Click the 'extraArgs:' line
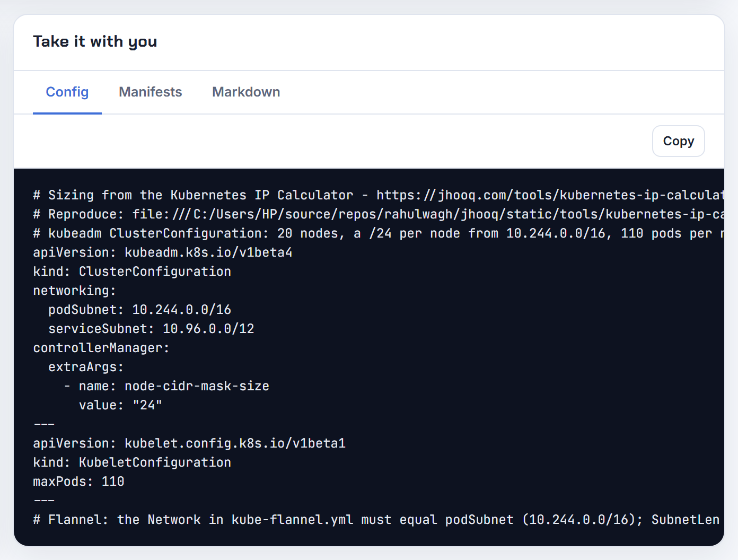738x560 pixels. click(86, 367)
